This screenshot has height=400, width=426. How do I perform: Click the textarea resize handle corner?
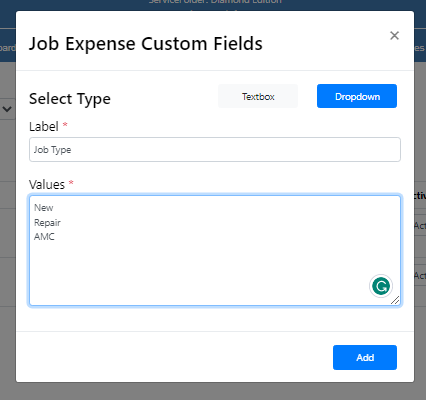click(x=395, y=300)
